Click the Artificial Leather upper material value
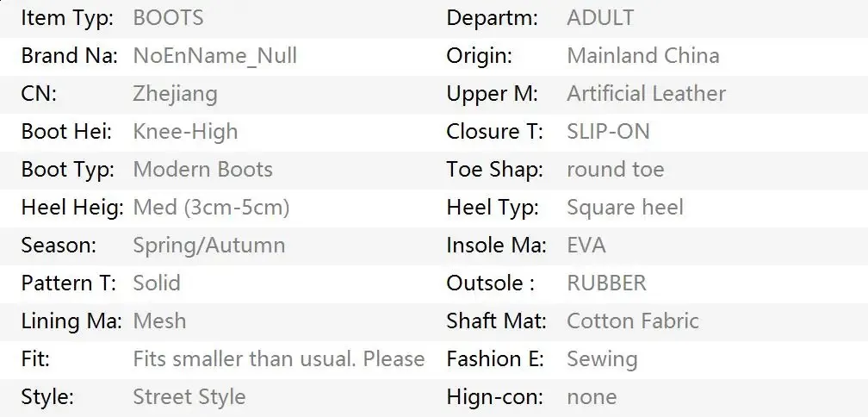This screenshot has height=417, width=868. point(646,94)
